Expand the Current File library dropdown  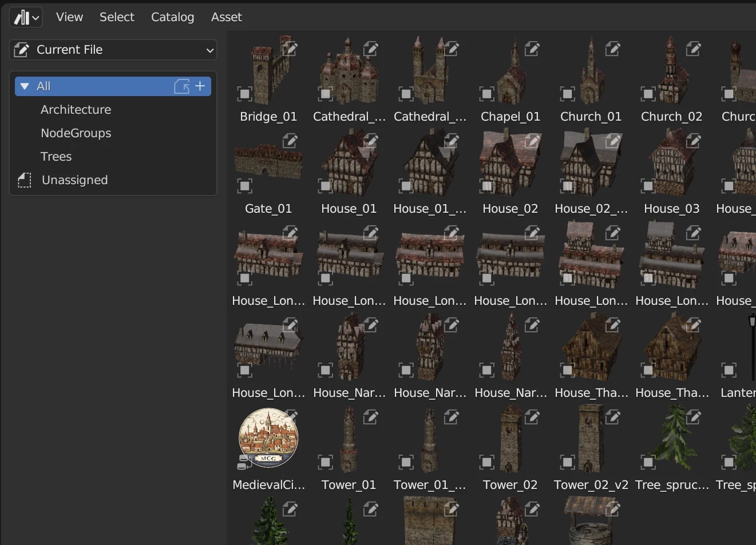113,50
